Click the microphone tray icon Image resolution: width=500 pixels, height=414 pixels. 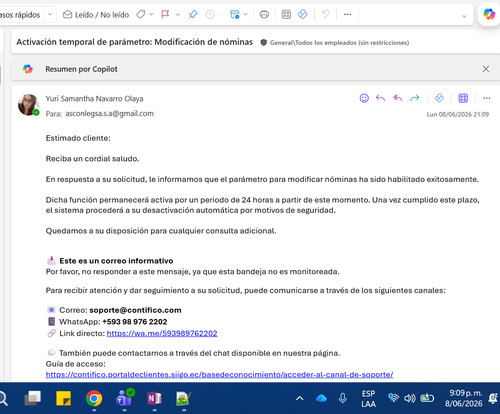(343, 398)
